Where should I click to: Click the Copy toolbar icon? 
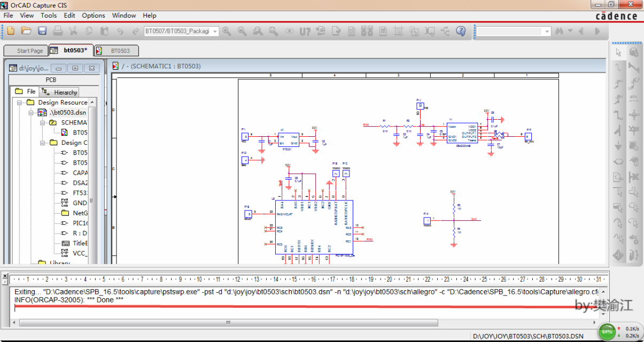[x=89, y=31]
